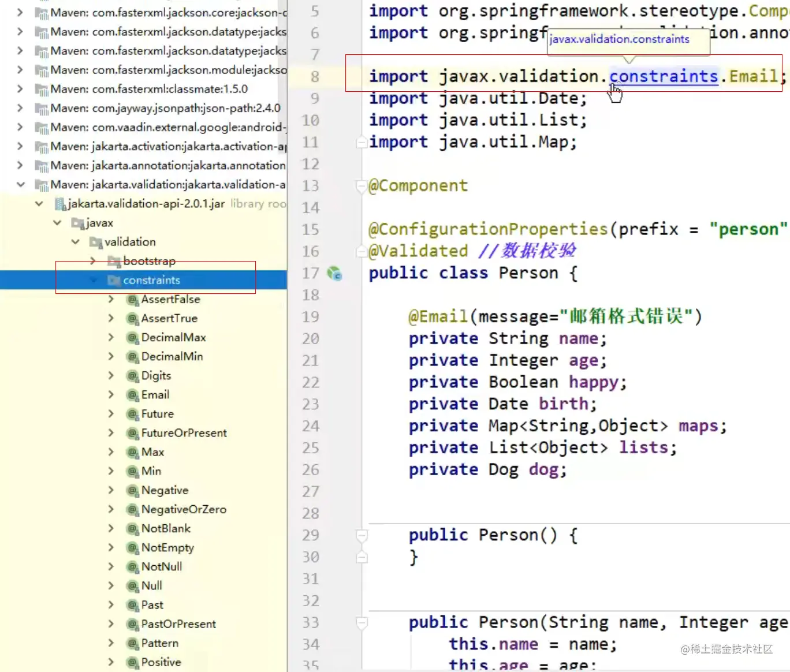Click the @Component annotation in the editor

coord(418,186)
